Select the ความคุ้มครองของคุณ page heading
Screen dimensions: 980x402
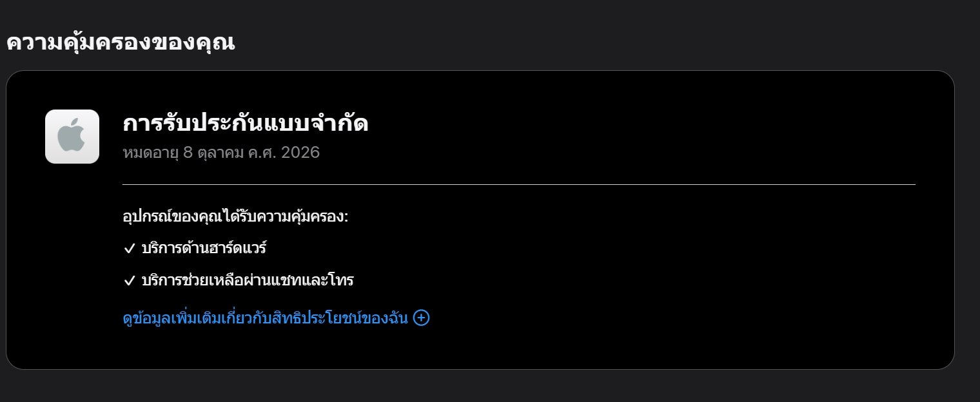(121, 43)
